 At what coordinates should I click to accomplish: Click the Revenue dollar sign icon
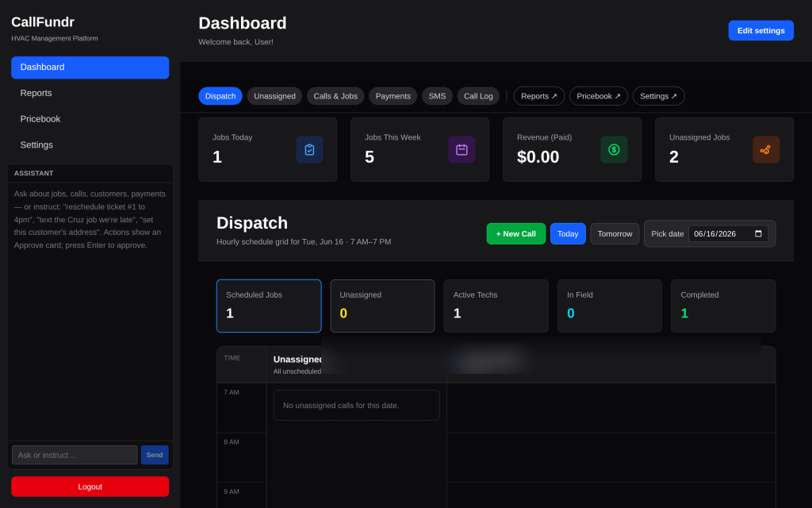(x=614, y=149)
